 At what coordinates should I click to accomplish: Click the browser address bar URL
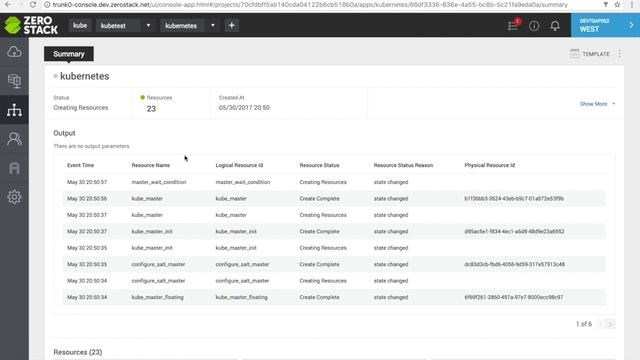pyautogui.click(x=310, y=4)
